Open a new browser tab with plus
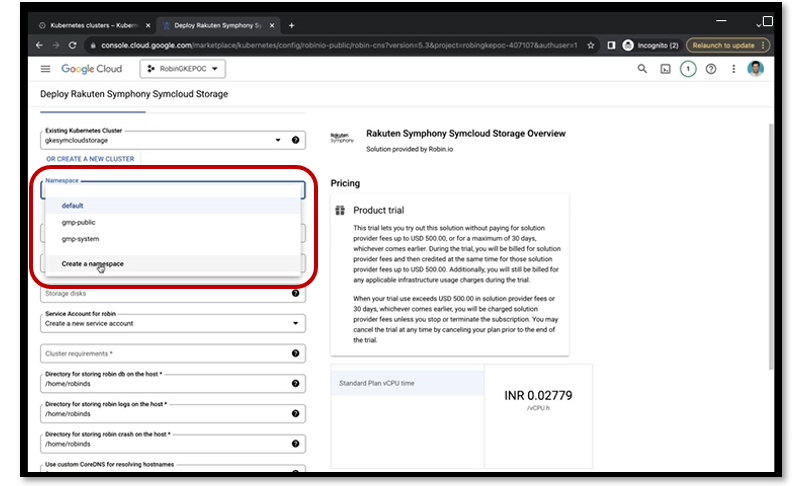 coord(291,25)
